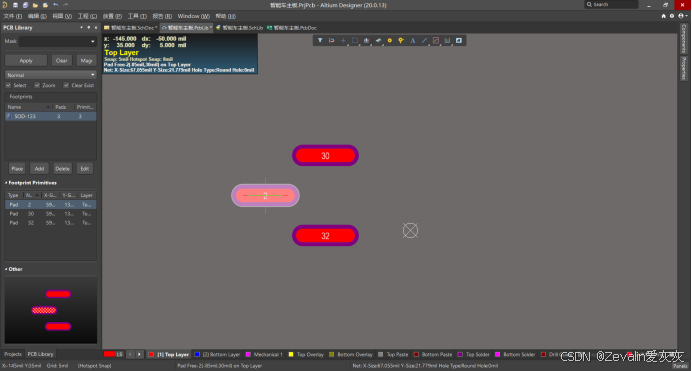Click the Redo arrow icon
Screen dimensions: 692x371
coord(66,5)
